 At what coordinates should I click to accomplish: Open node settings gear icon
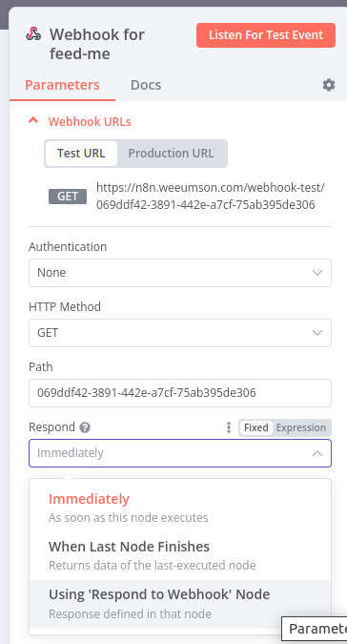point(329,85)
